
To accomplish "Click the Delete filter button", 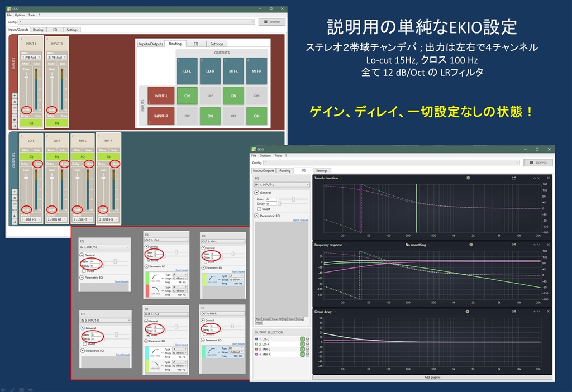I will coord(266,319).
